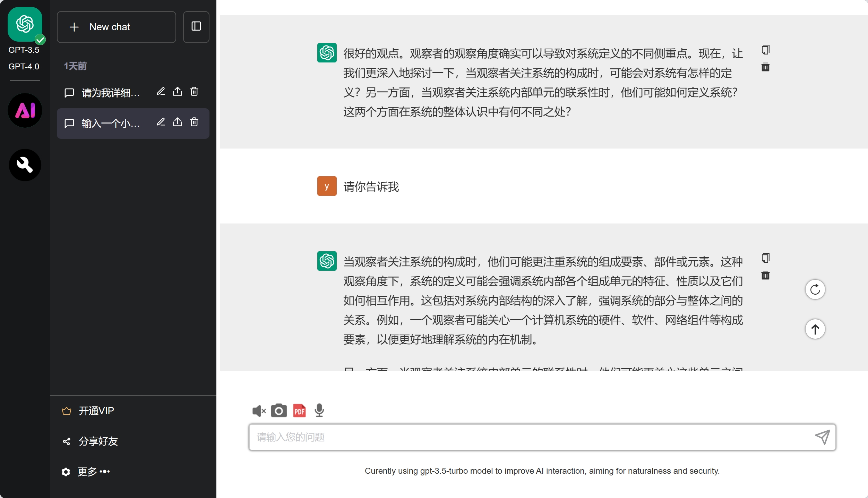Open the 更多 settings menu
This screenshot has height=498, width=868.
pos(87,472)
